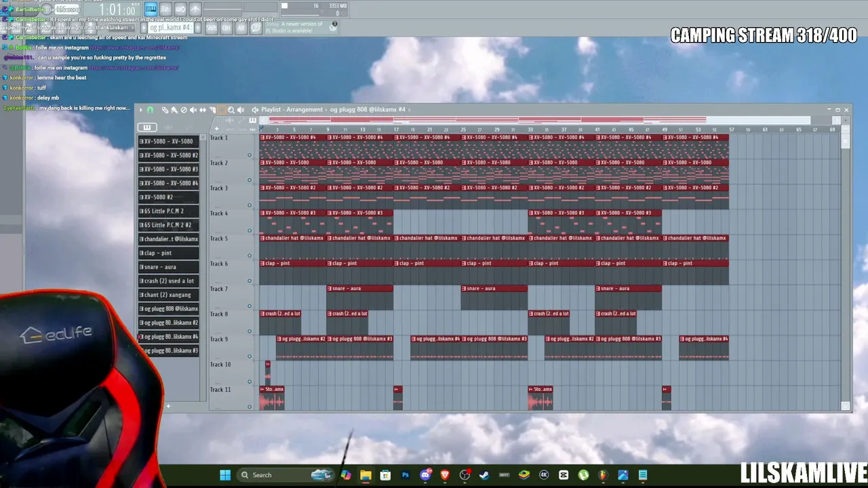Open OBS Studio from the taskbar
This screenshot has height=488, width=868.
click(x=465, y=475)
